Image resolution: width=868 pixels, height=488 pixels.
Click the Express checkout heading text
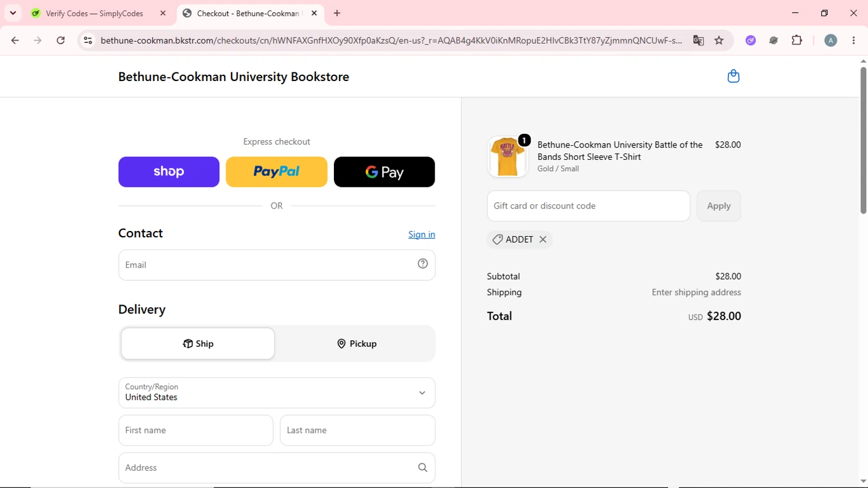pos(277,142)
